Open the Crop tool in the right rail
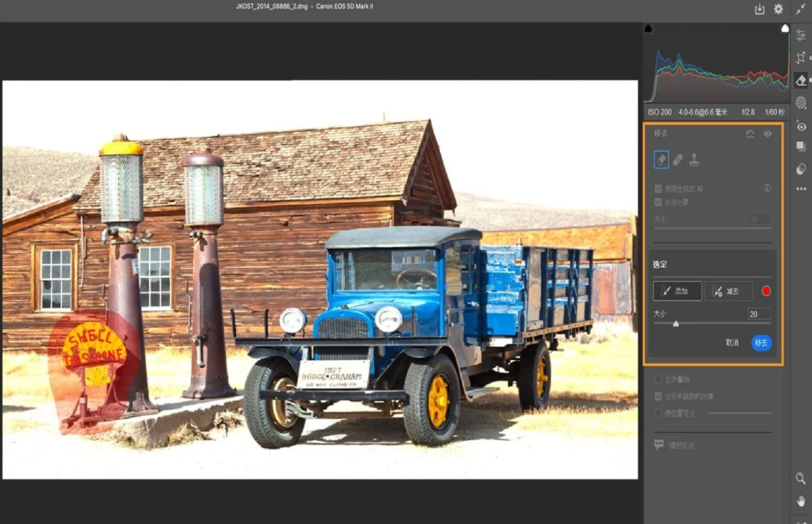Viewport: 812px width, 524px height. click(801, 58)
